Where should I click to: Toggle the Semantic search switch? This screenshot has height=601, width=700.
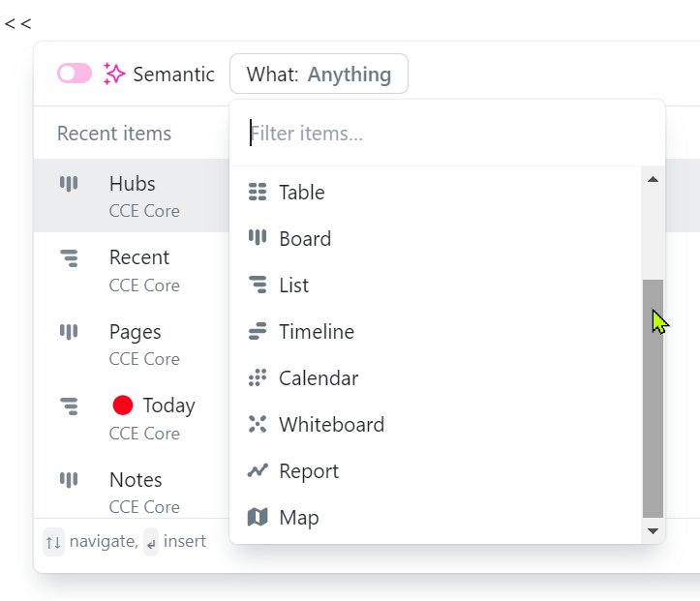tap(75, 74)
